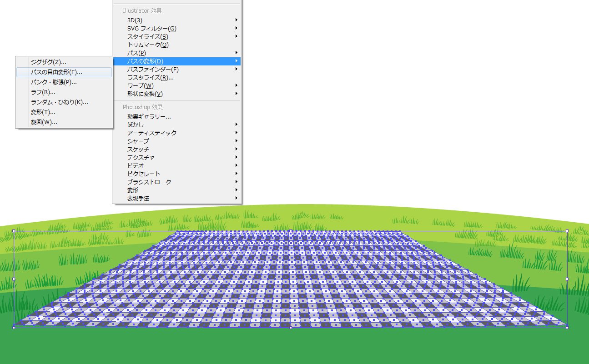Open ビデオ submenu
The image size is (589, 364).
pyautogui.click(x=177, y=165)
